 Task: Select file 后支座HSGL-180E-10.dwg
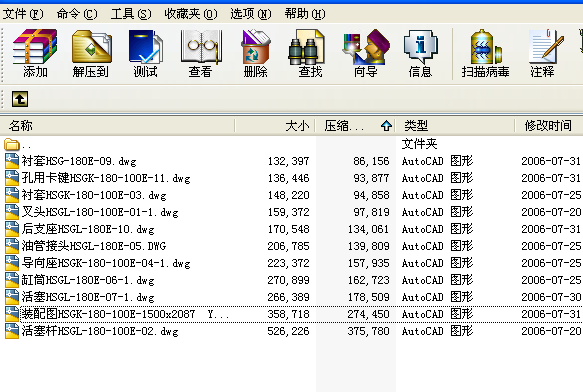(88, 229)
